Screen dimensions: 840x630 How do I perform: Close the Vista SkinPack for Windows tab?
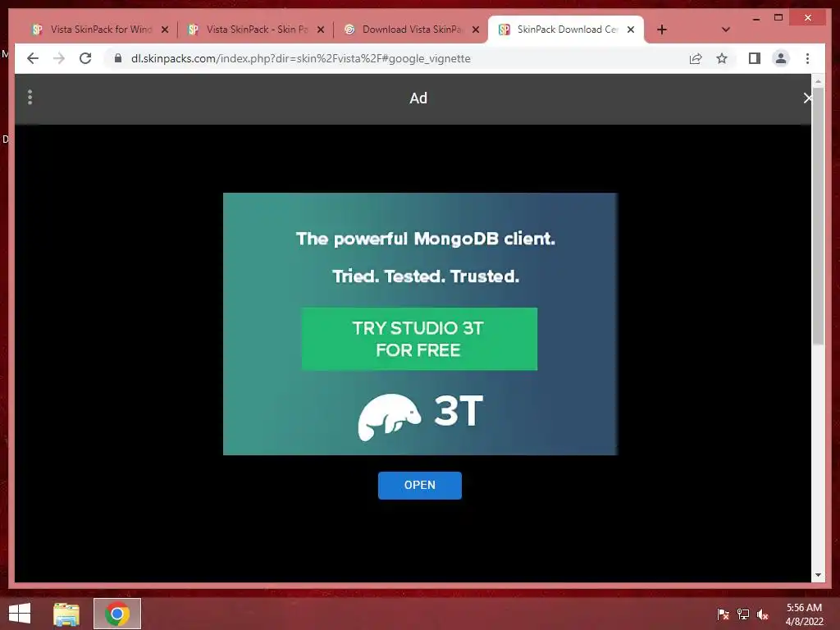click(x=165, y=30)
